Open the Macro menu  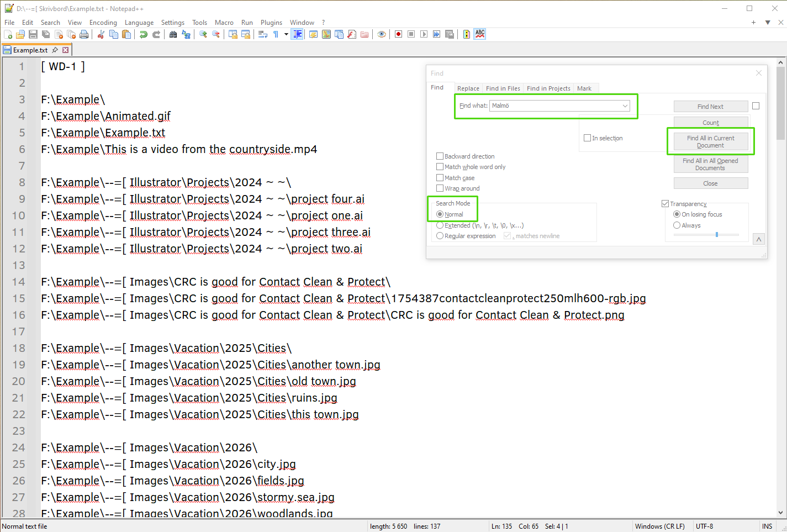[x=224, y=23]
